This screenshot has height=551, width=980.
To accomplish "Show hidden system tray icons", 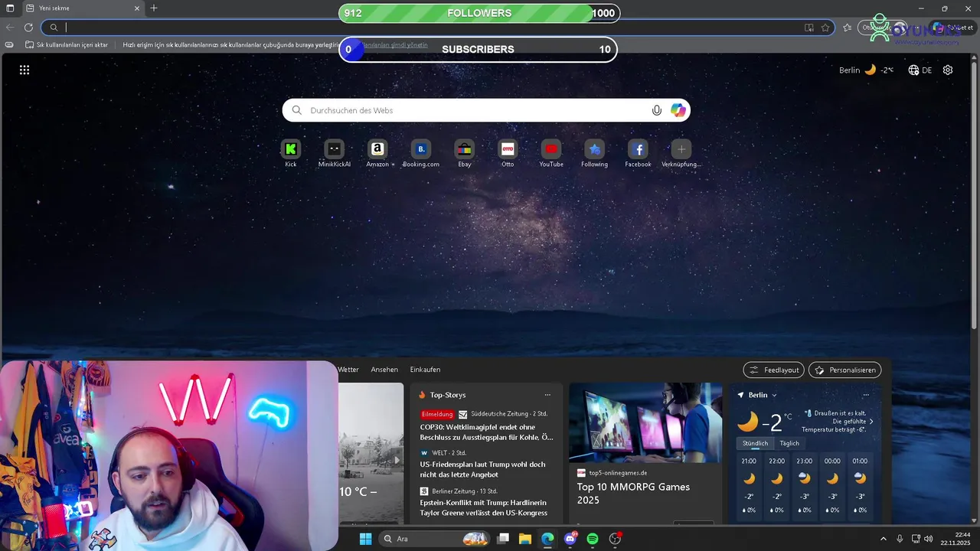I will click(x=883, y=539).
